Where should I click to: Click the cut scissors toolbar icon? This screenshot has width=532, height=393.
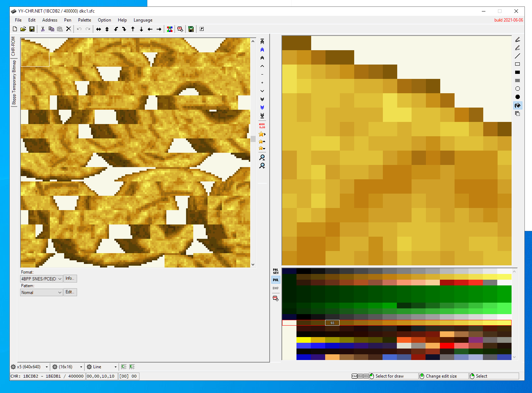(x=43, y=29)
